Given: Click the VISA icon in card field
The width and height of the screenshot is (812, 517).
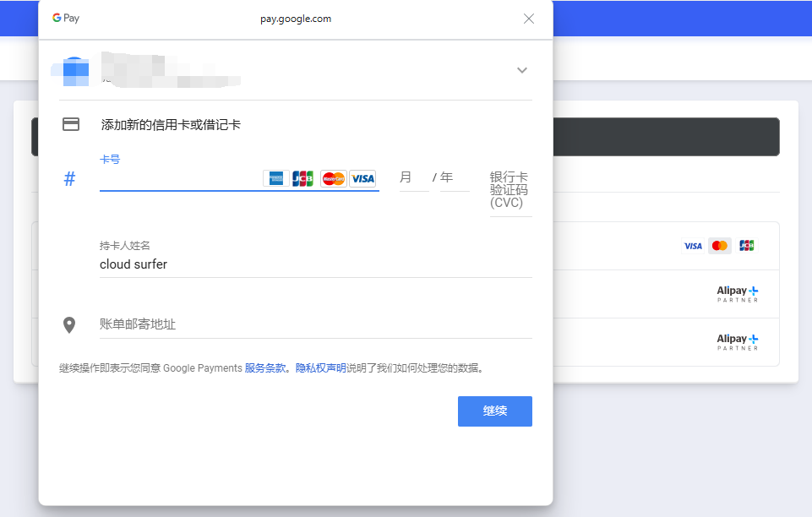Looking at the screenshot, I should coord(362,178).
